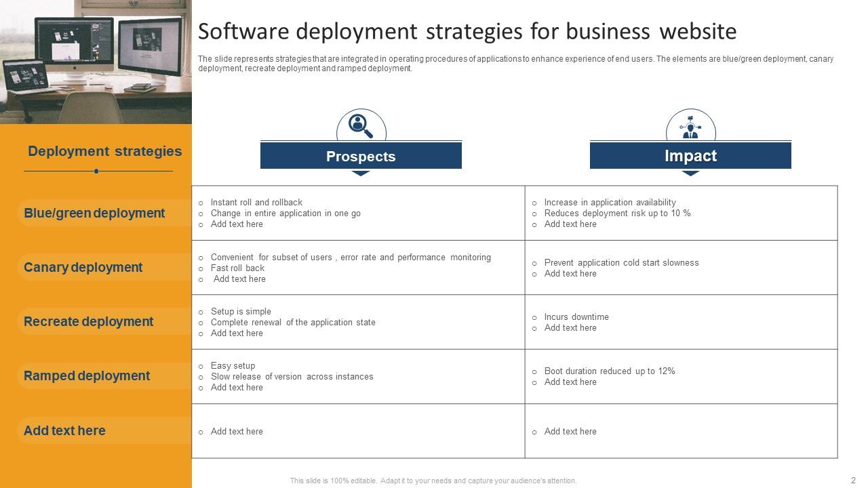Click the downward arrow under the Impact banner
The image size is (868, 488).
tap(691, 174)
